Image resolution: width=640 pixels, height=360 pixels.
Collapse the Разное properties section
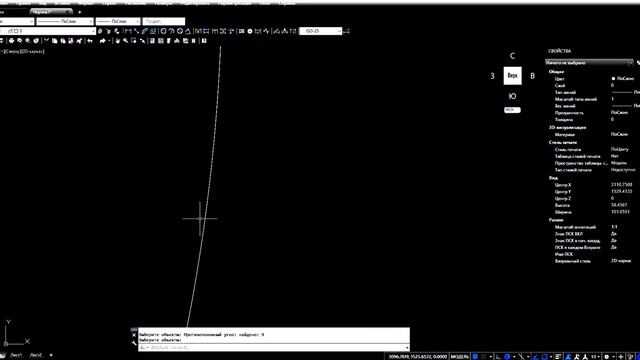pos(556,220)
